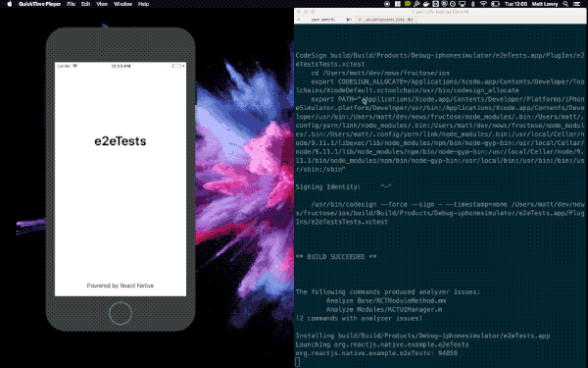Click the green chat-bubble menu bar icon
The image size is (588, 368).
point(408,4)
